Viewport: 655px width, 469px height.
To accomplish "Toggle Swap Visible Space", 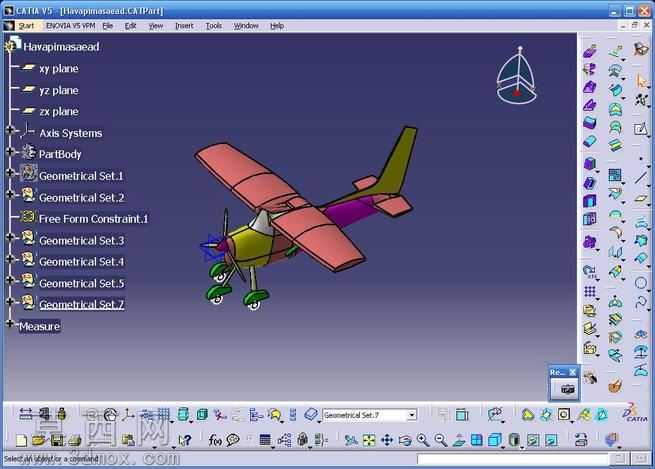I will pos(551,440).
